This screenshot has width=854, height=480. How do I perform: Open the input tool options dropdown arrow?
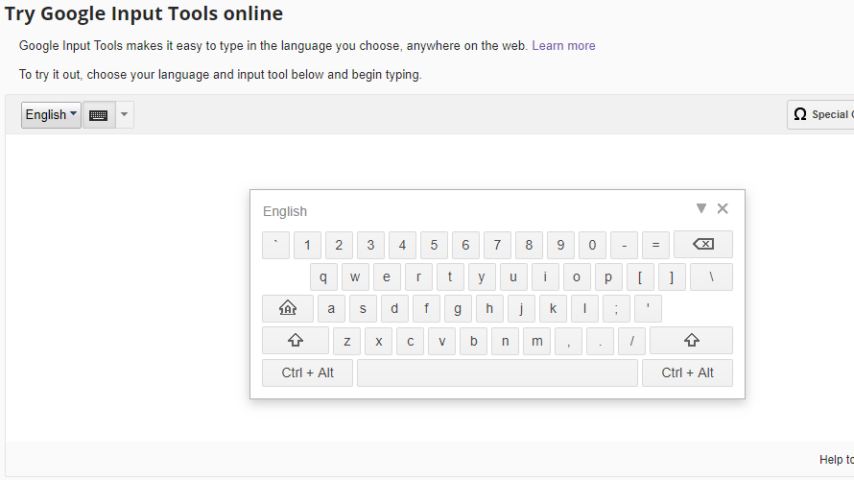pos(124,114)
